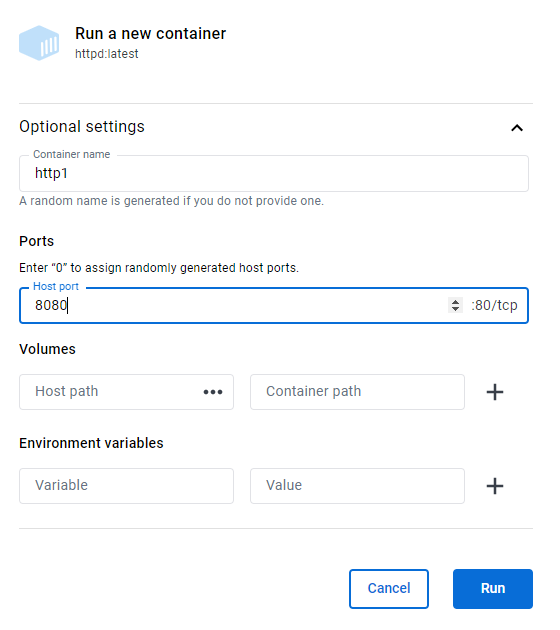The image size is (560, 630).
Task: Click the Run a new container title
Action: pyautogui.click(x=150, y=34)
